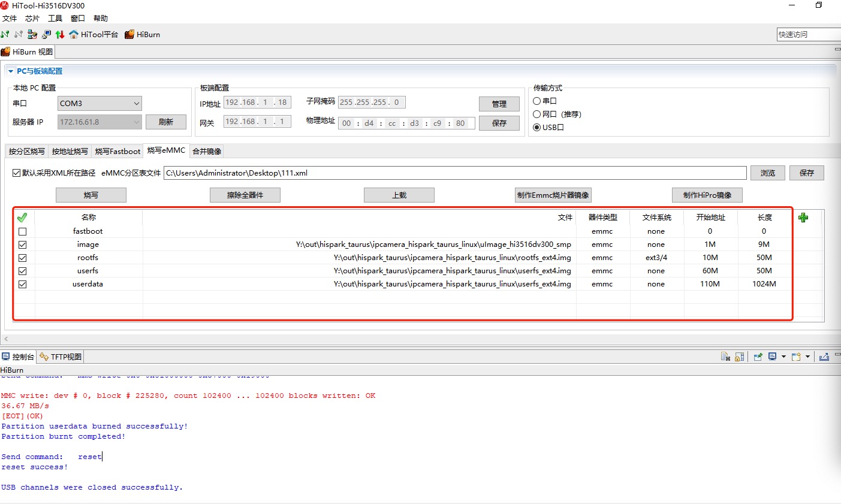Screen dimensions: 841x504
Task: Click the 制作Emmc烧片器镜像 button
Action: (x=553, y=195)
